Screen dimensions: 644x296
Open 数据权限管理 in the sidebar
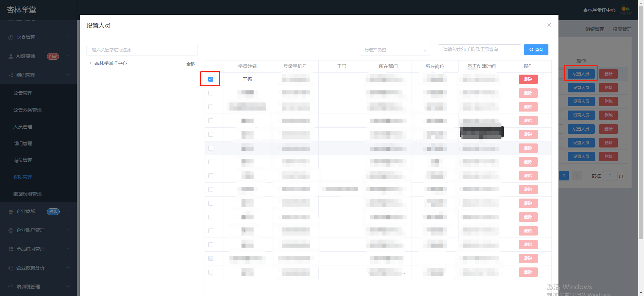[x=28, y=194]
